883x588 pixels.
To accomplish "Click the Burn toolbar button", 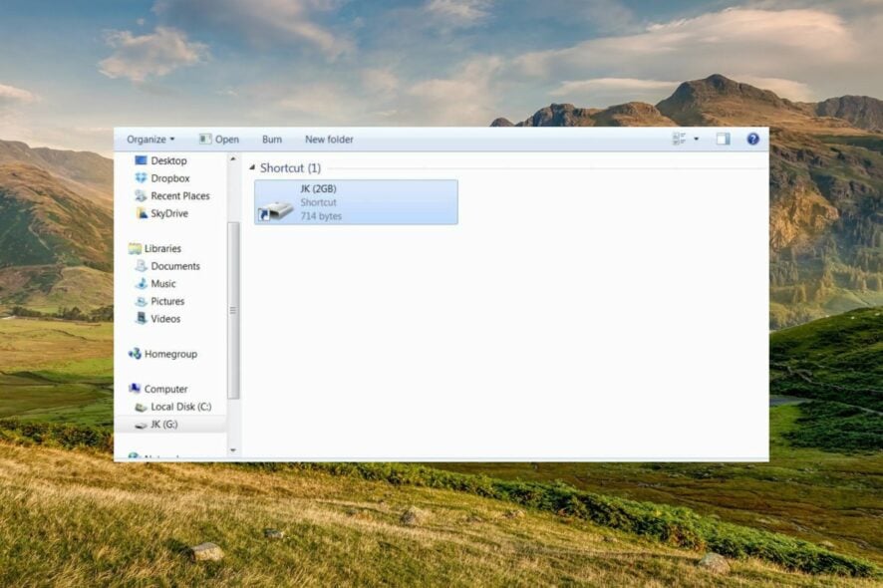I will coord(272,140).
